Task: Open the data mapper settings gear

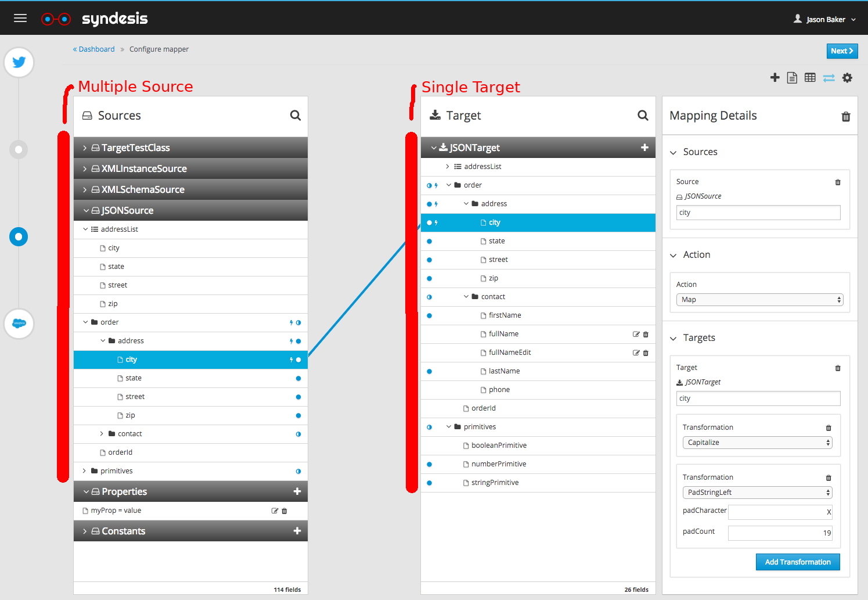Action: coord(847,77)
